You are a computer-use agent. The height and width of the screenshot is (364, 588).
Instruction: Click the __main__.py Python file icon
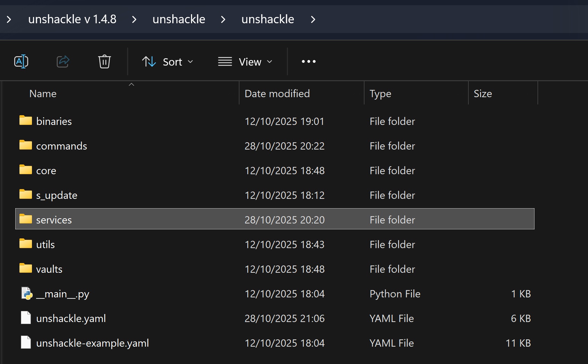(26, 294)
